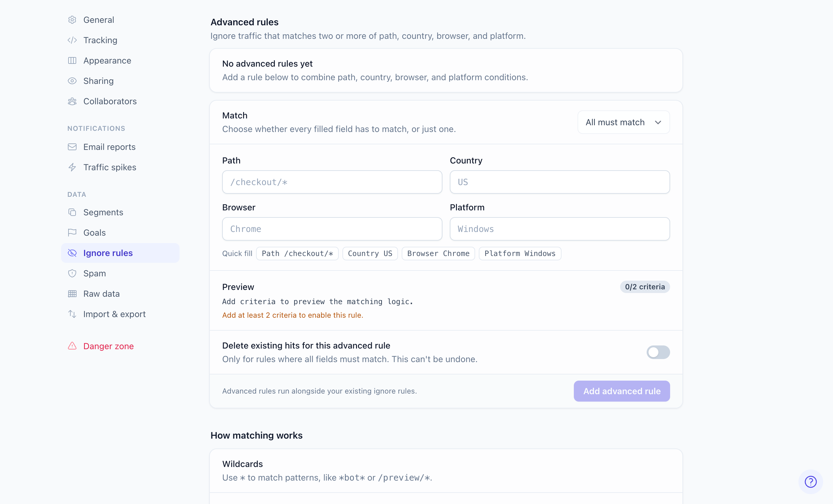Go to Import & export

pos(120,314)
